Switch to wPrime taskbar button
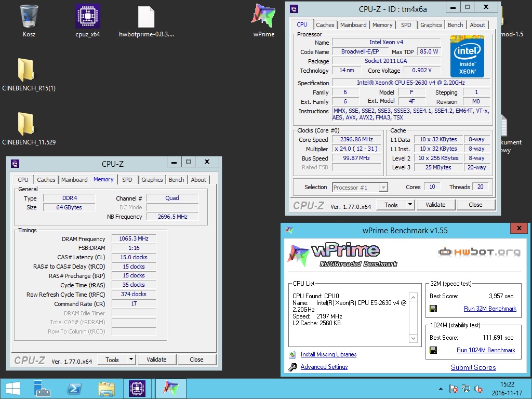Screen dimensions: 532x399 [x=171, y=389]
